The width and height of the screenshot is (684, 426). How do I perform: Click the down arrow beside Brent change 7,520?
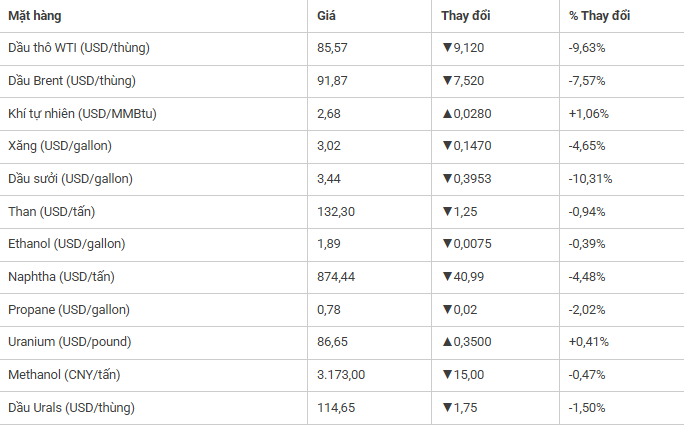[x=447, y=81]
